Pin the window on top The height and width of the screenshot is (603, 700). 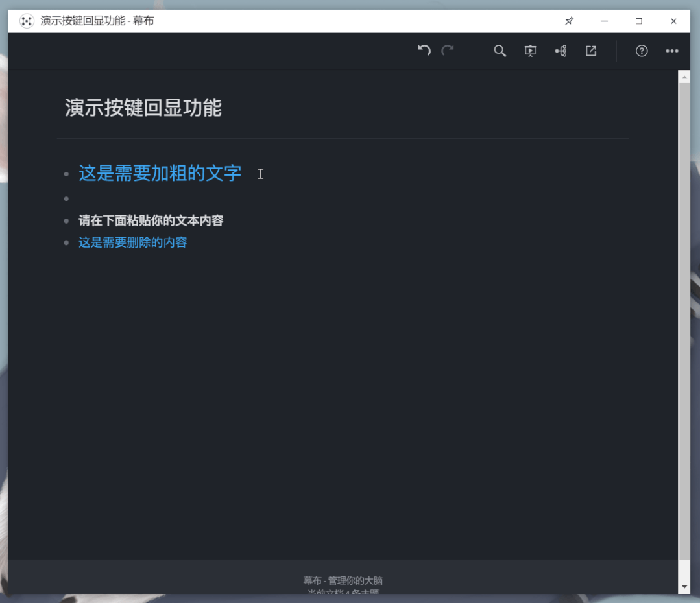click(x=569, y=21)
